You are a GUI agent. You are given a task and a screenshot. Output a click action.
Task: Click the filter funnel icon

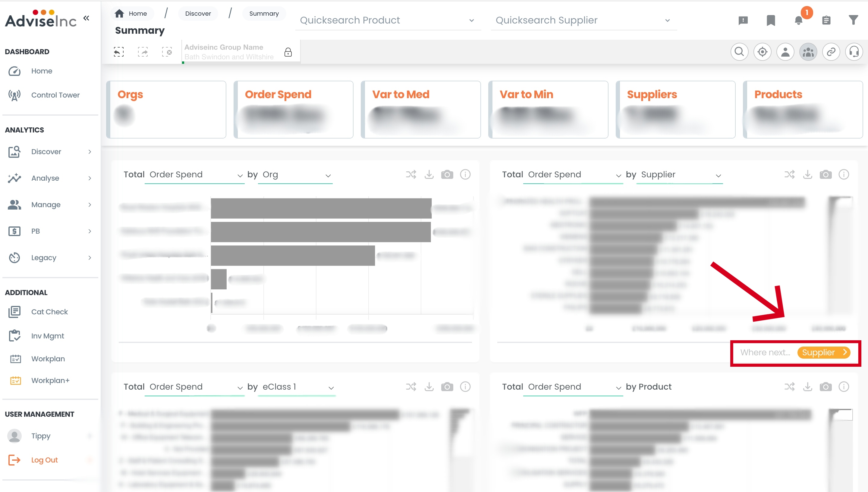854,20
